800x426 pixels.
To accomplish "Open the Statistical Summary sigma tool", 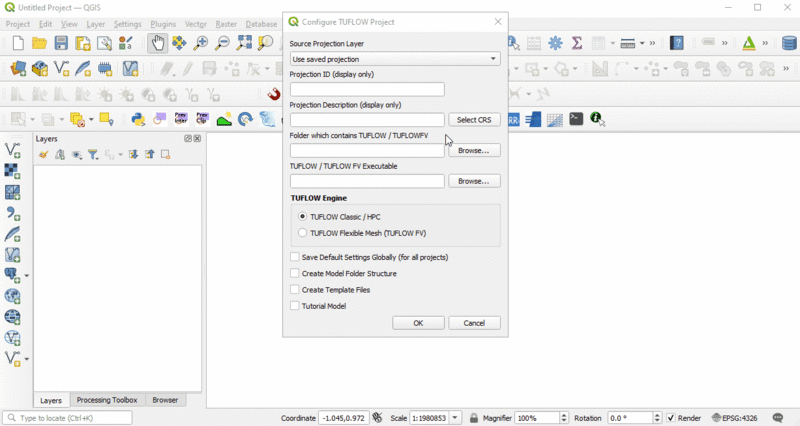I will (577, 43).
